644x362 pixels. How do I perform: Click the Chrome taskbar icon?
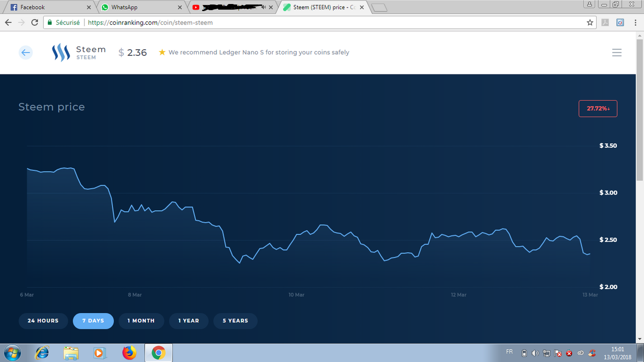pyautogui.click(x=158, y=353)
